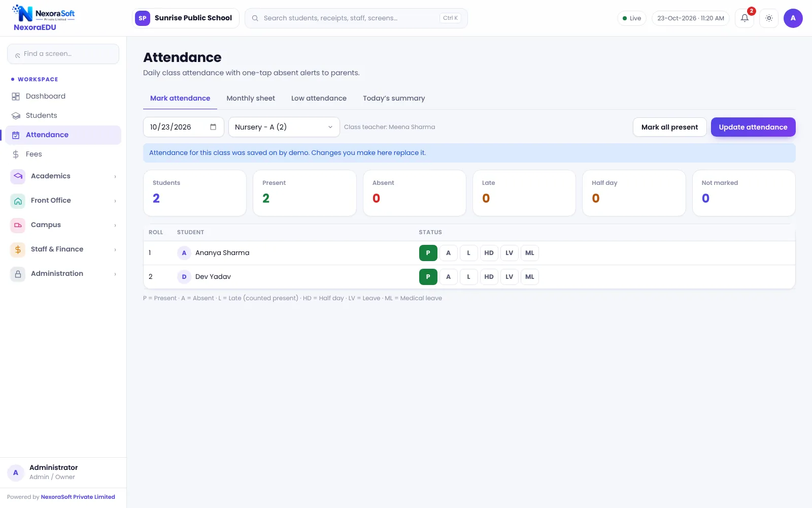The width and height of the screenshot is (812, 508).
Task: Set Ananya Sharma to Half day (HD)
Action: click(489, 253)
